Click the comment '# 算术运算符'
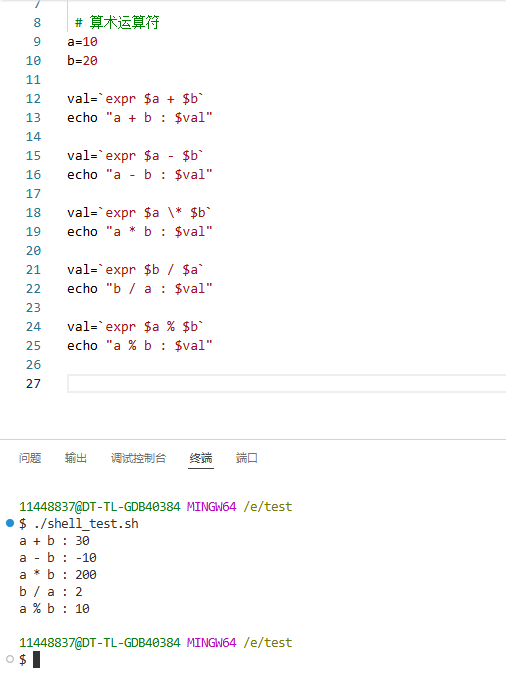The image size is (506, 679). coord(117,23)
